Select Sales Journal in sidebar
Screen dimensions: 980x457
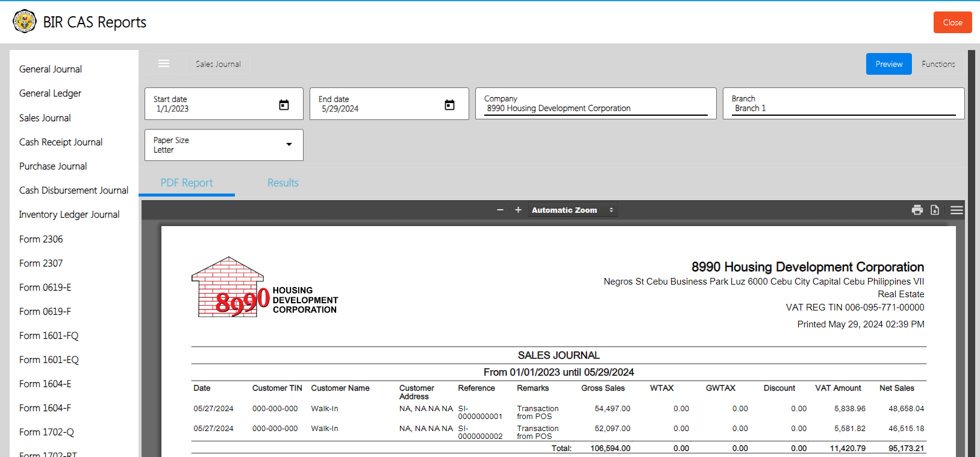click(45, 118)
